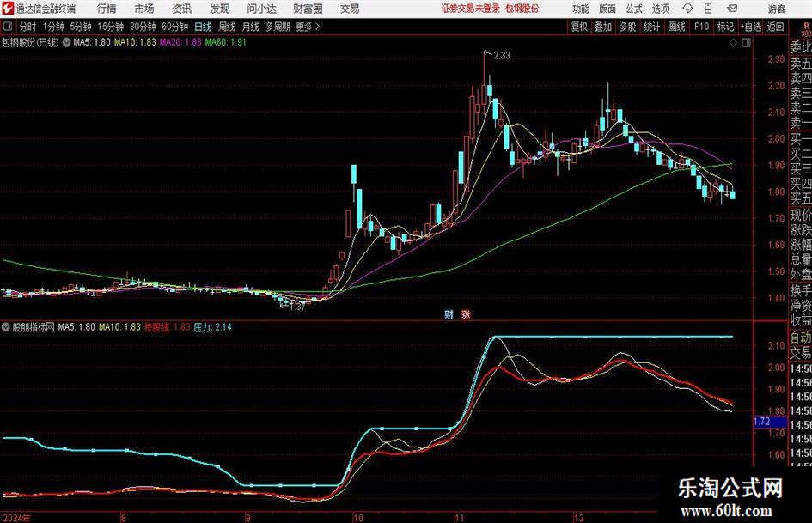Select the 月线 monthly period tab
The image size is (812, 523).
(250, 27)
